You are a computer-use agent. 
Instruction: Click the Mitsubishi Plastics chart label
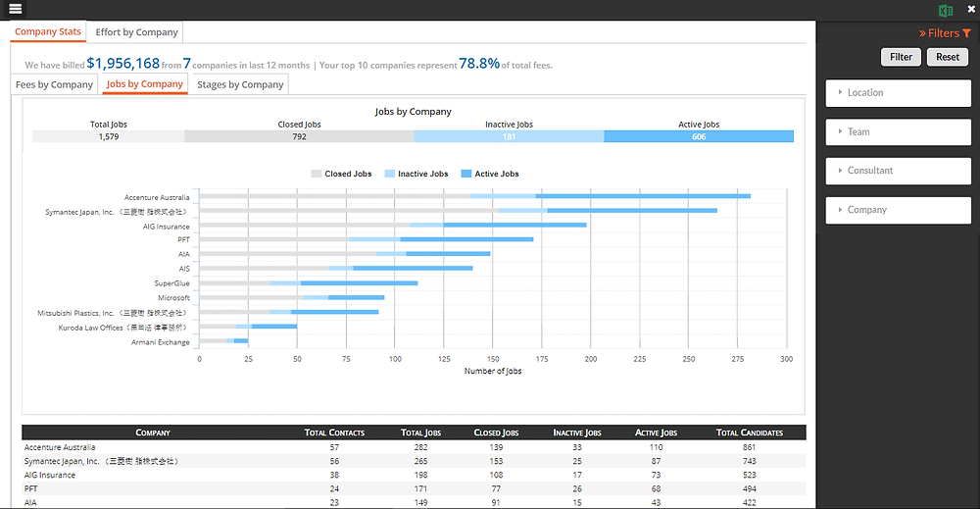point(113,313)
